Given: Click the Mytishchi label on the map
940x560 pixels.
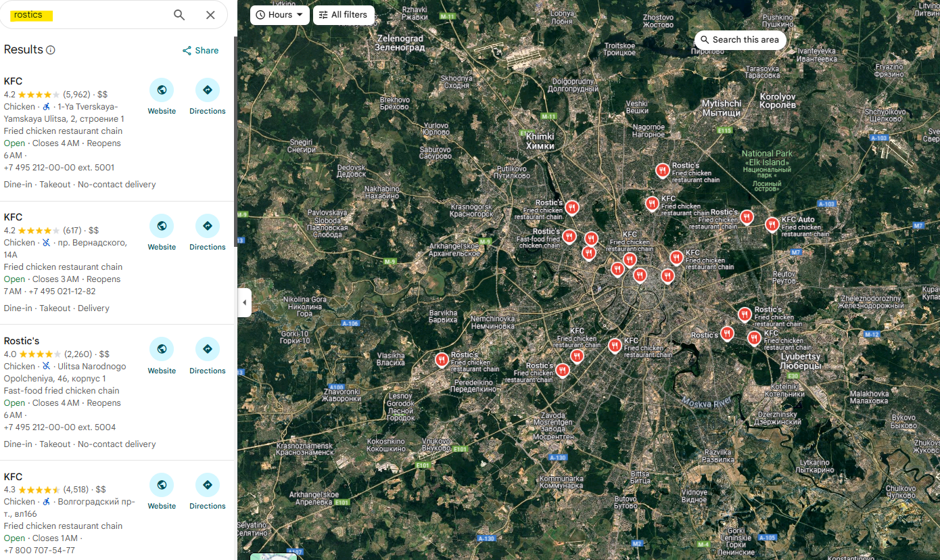Looking at the screenshot, I should 722,108.
